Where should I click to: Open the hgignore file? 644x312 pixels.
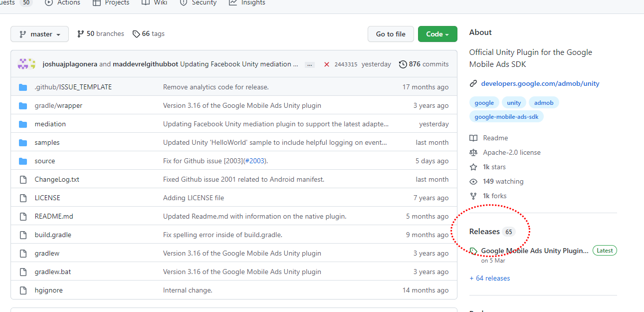click(x=48, y=290)
